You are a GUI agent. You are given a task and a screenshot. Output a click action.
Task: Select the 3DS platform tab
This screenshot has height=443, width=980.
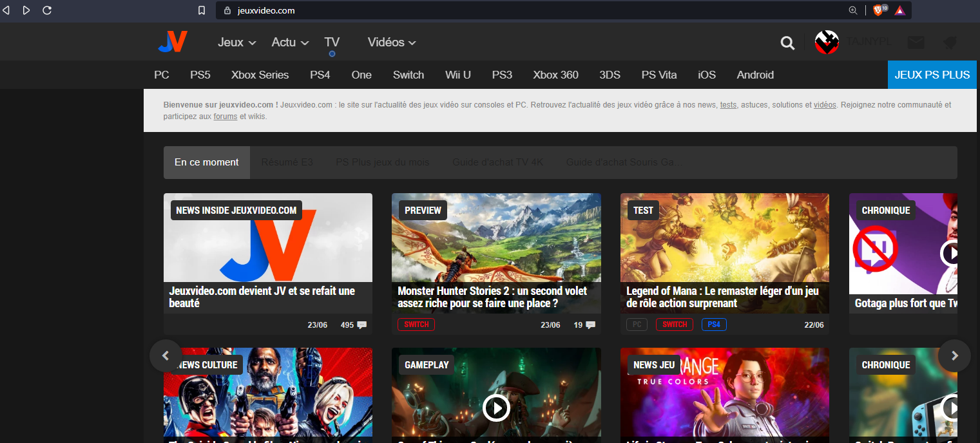tap(610, 75)
